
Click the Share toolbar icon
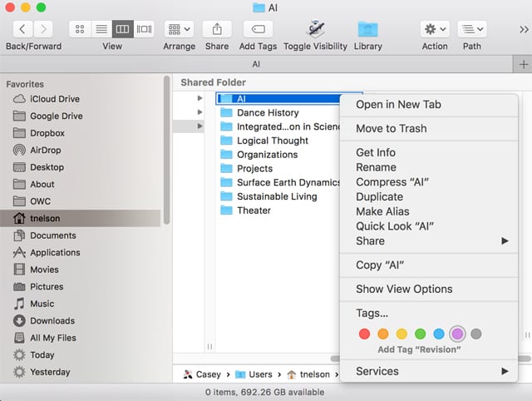pos(217,29)
